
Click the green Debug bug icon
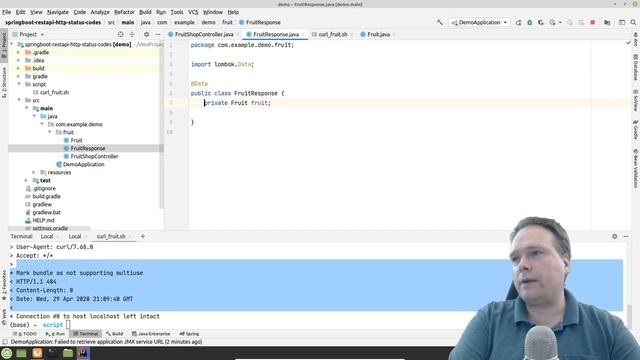click(x=530, y=22)
